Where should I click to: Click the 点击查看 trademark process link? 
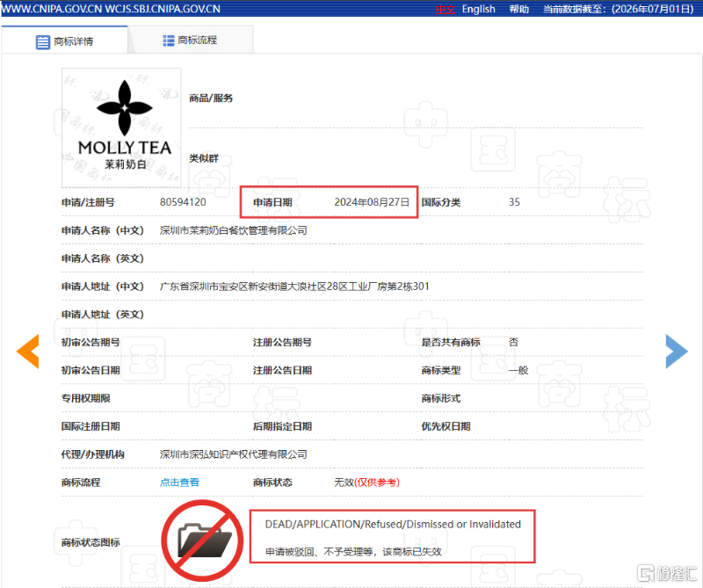pos(179,483)
